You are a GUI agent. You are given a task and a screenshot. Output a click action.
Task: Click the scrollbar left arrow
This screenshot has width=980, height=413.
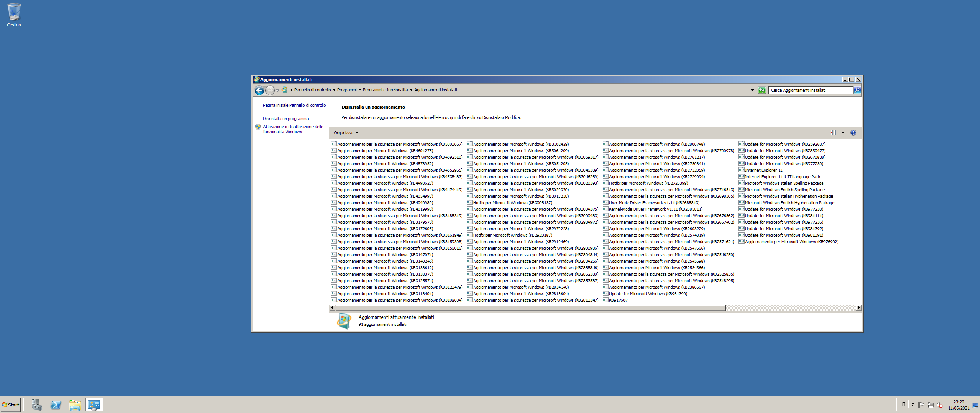332,308
